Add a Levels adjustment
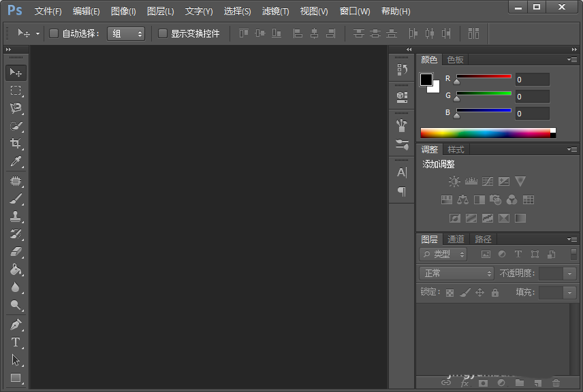 tap(471, 181)
